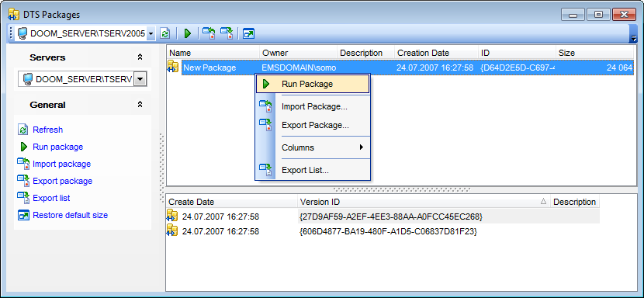Click the Run package link
Screen dimensions: 644x298
(58, 147)
